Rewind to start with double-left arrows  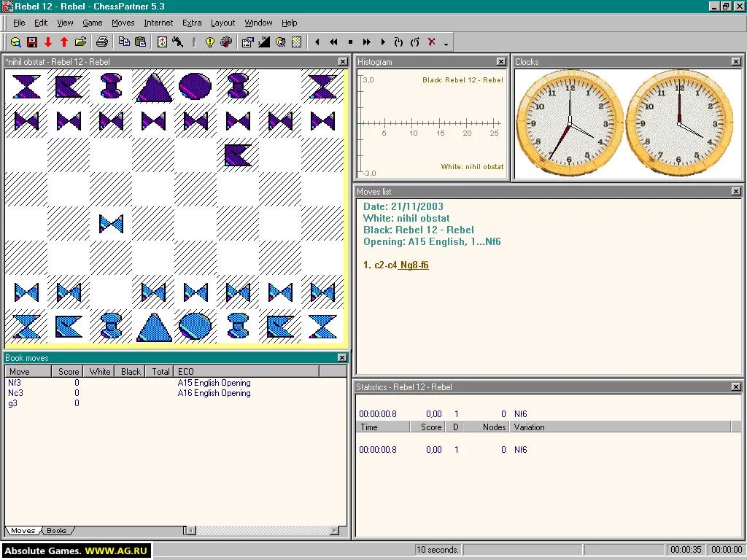[x=333, y=42]
